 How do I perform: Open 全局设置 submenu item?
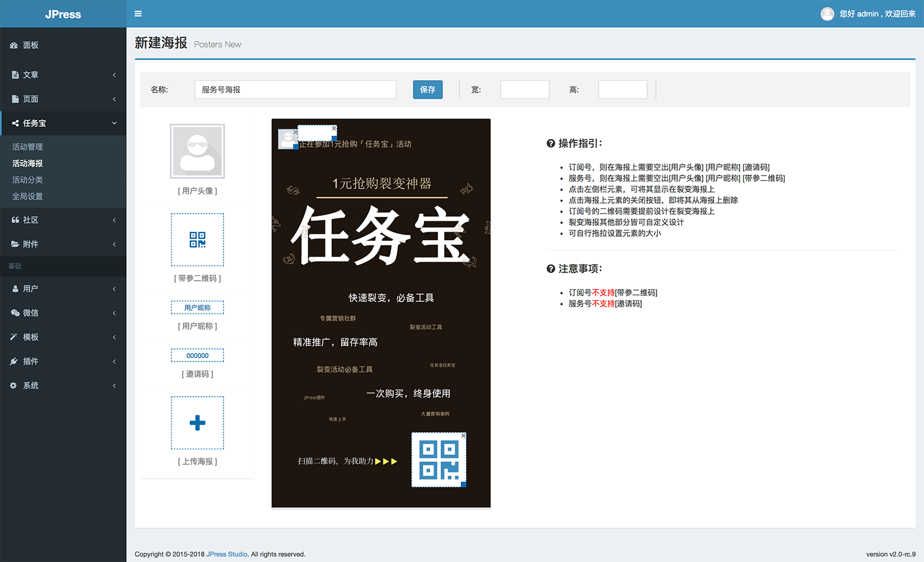(27, 196)
